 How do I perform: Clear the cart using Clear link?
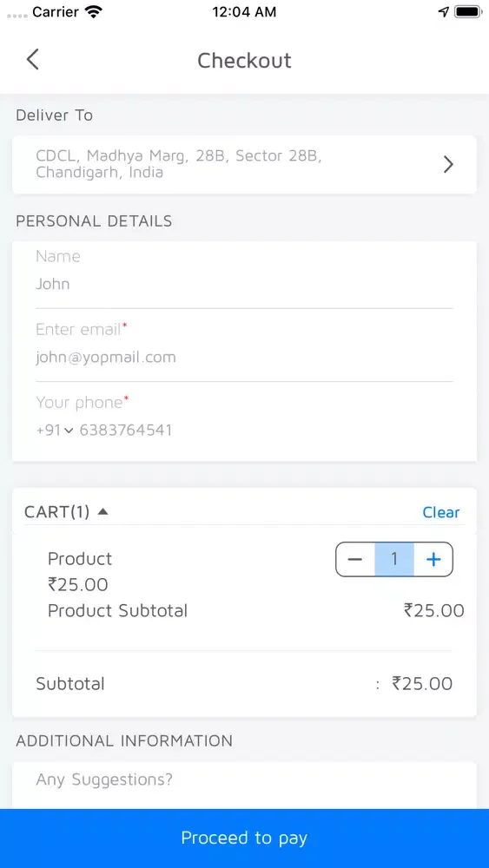(x=441, y=512)
